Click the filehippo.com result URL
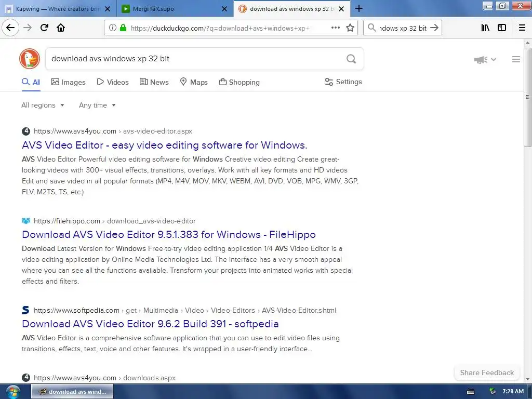532x399 pixels. (x=115, y=221)
